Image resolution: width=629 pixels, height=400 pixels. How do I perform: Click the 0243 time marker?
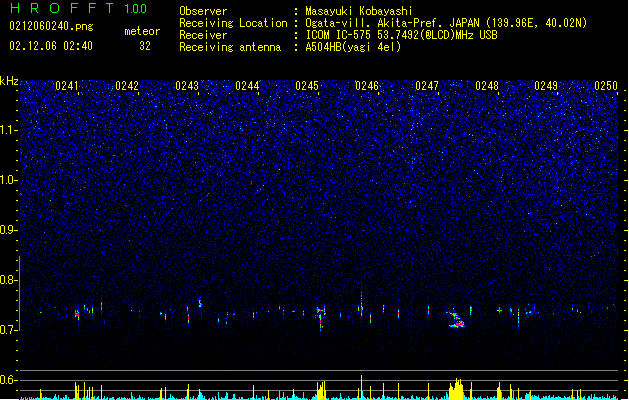tap(187, 86)
